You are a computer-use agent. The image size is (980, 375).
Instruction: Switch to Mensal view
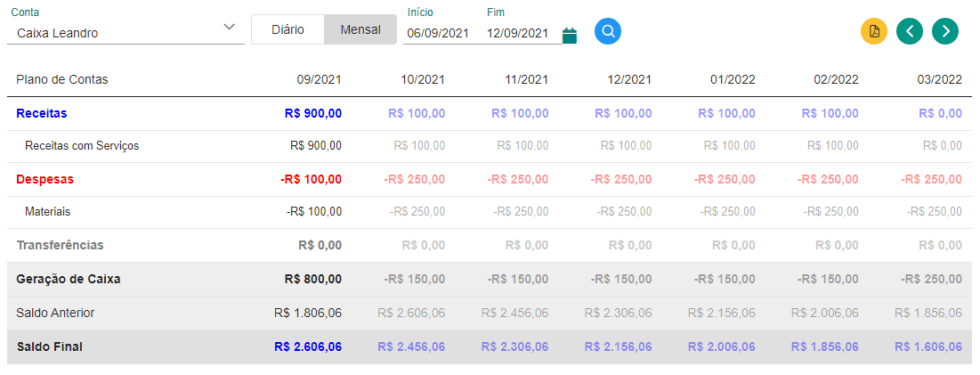pyautogui.click(x=360, y=29)
